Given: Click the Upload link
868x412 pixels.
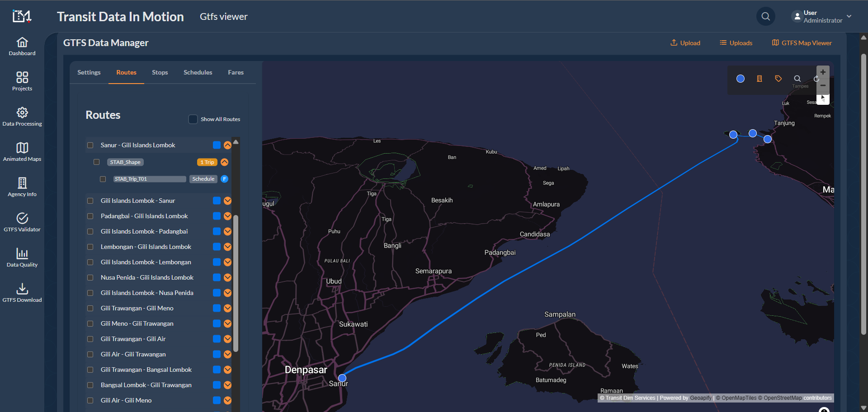Looking at the screenshot, I should (685, 43).
